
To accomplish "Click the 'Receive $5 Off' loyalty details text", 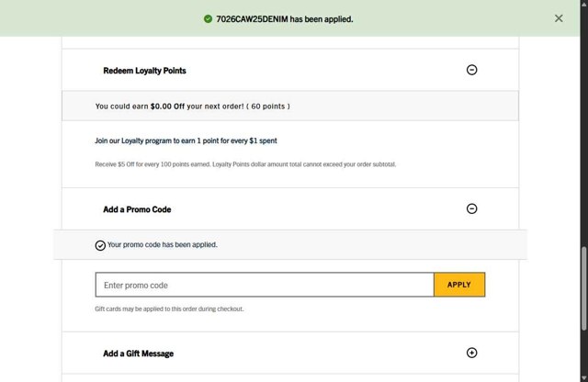I will tap(245, 164).
